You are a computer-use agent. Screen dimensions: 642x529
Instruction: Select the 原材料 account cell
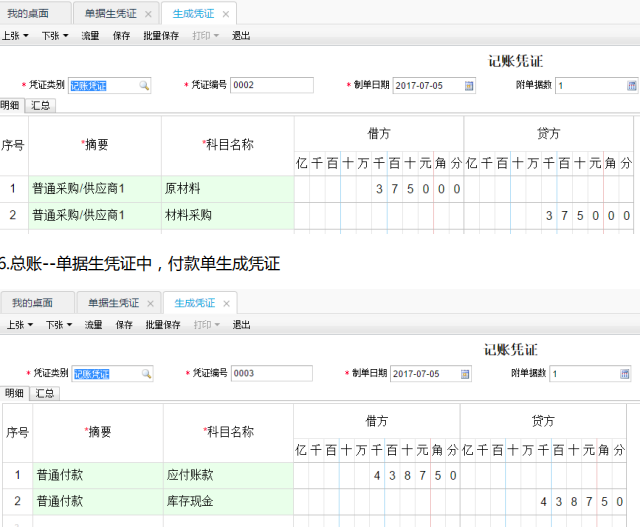[x=228, y=189]
